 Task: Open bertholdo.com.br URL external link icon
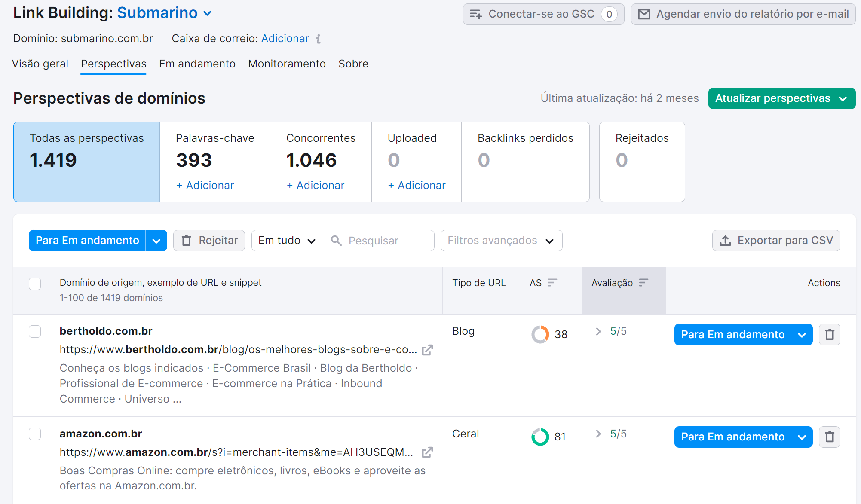click(427, 350)
